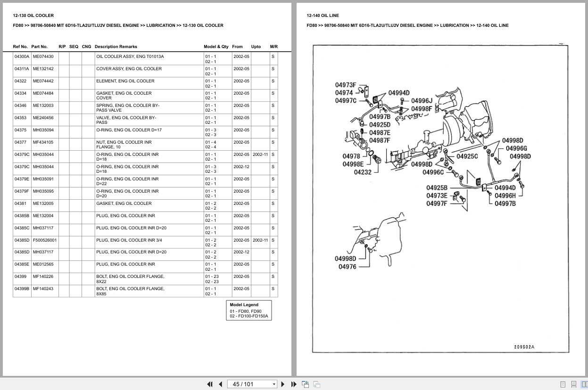This screenshot has height=390, width=588.
Task: Click the Part No. column header
Action: click(x=40, y=47)
